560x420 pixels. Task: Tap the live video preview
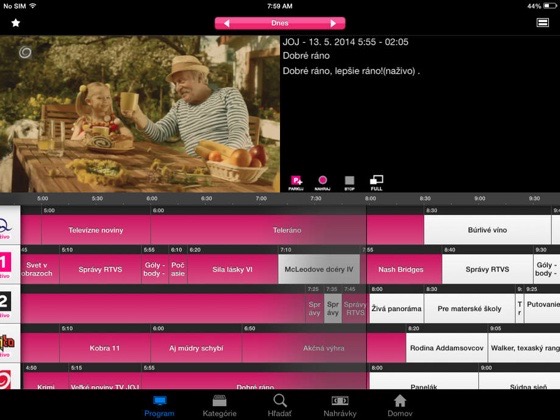pyautogui.click(x=140, y=114)
